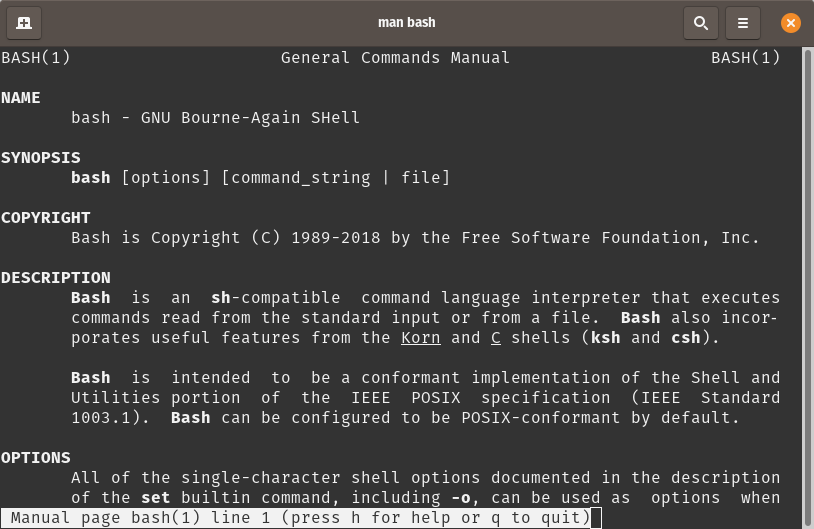Click 'Free Software Foundation, Inc.' text

tap(610, 238)
